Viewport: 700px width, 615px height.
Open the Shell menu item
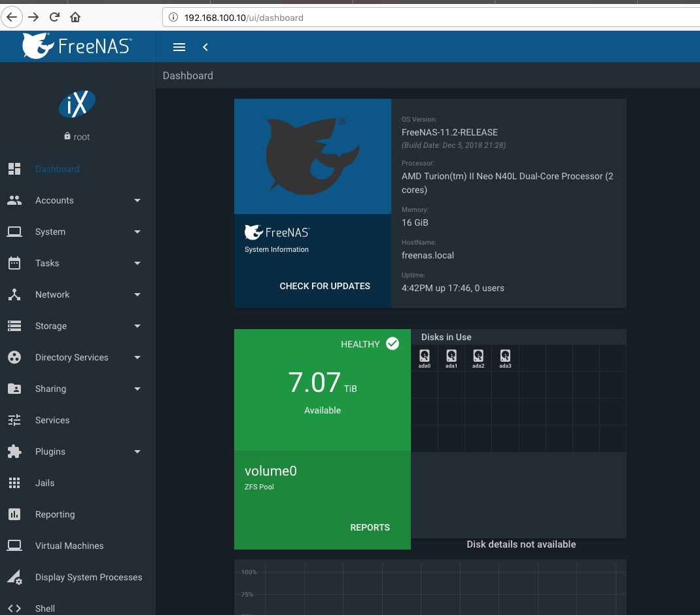click(45, 608)
